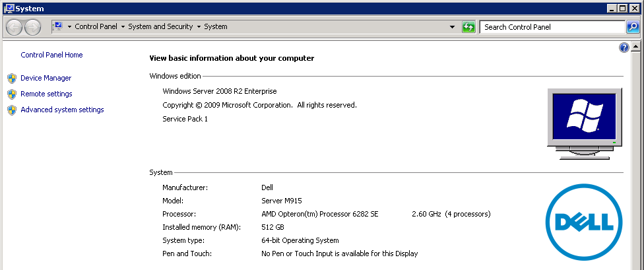
Task: Click shield icon beside Advanced system settings
Action: coord(12,110)
